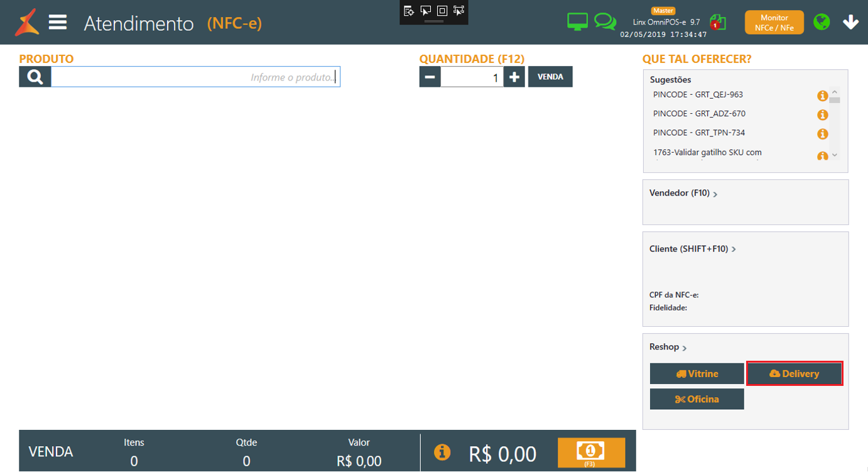Click the product search magnifier icon
The height and width of the screenshot is (472, 868).
coord(35,77)
